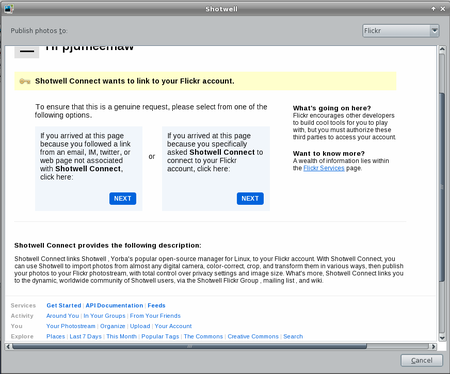The height and width of the screenshot is (374, 450).
Task: Click the Search link in Explore row
Action: (293, 336)
